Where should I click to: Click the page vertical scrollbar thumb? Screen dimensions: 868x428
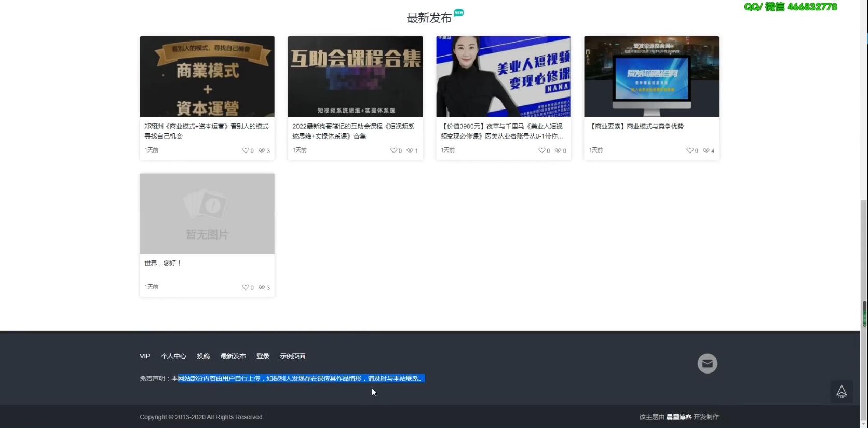[x=864, y=314]
